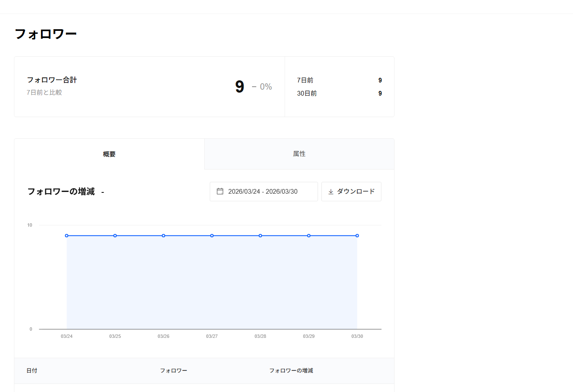Click the 日付 column header
573x392 pixels.
click(x=32, y=371)
